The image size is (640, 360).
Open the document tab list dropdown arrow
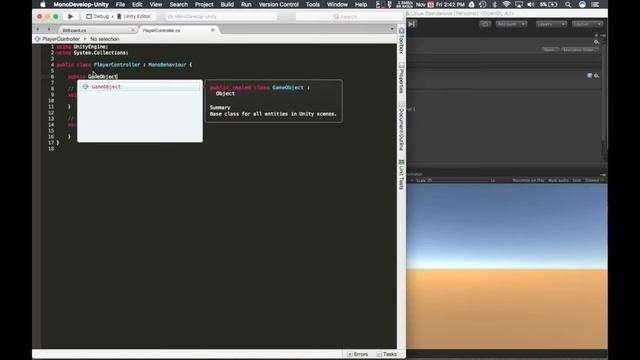coord(392,29)
